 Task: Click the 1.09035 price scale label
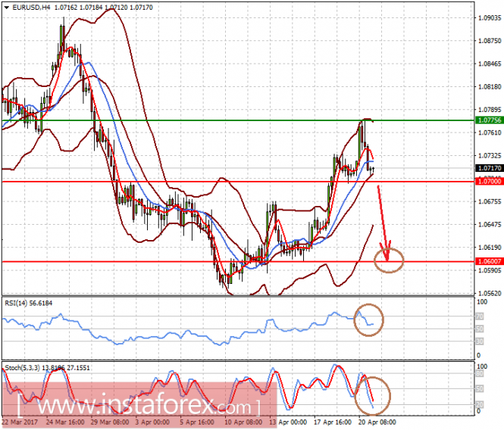tap(490, 17)
